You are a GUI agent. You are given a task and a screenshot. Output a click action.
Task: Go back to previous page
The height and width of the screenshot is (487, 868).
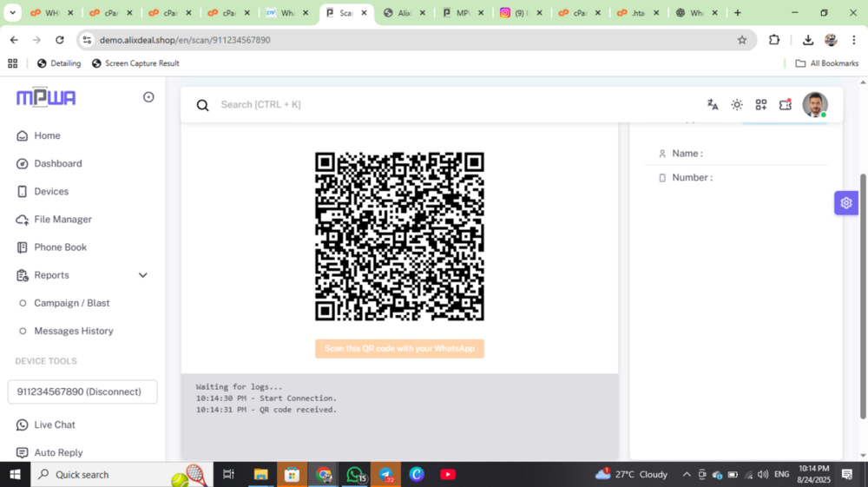tap(14, 40)
